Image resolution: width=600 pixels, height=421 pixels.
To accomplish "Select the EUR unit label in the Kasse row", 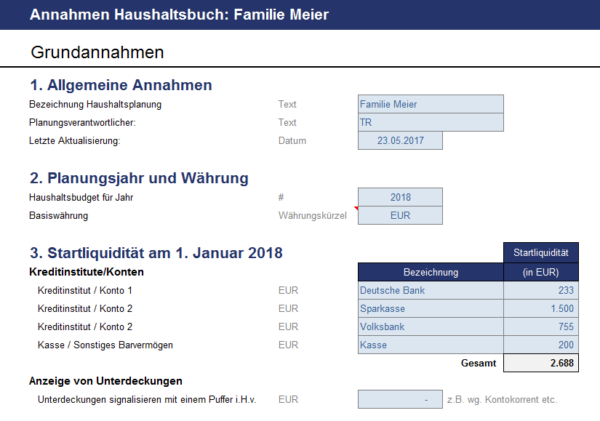I will click(288, 345).
